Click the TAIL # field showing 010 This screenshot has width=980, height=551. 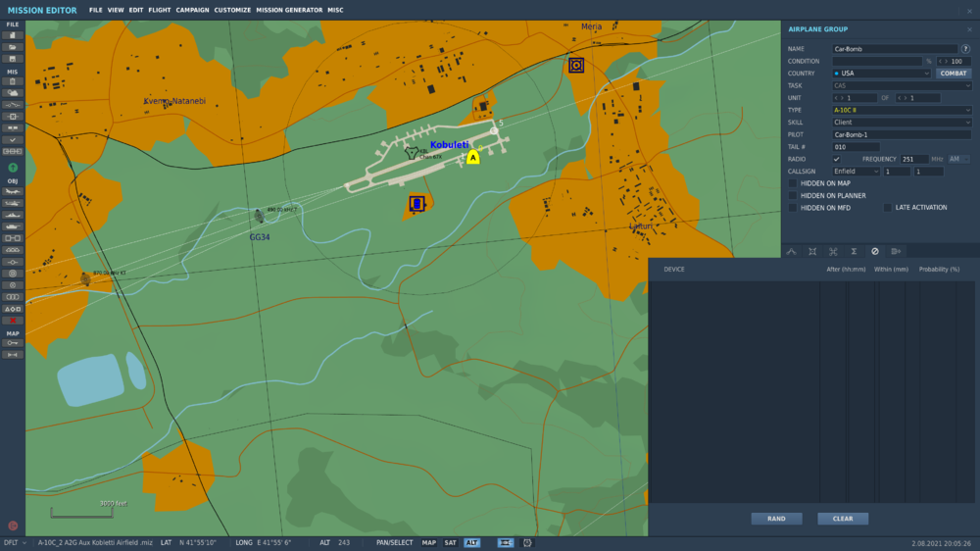pyautogui.click(x=856, y=147)
